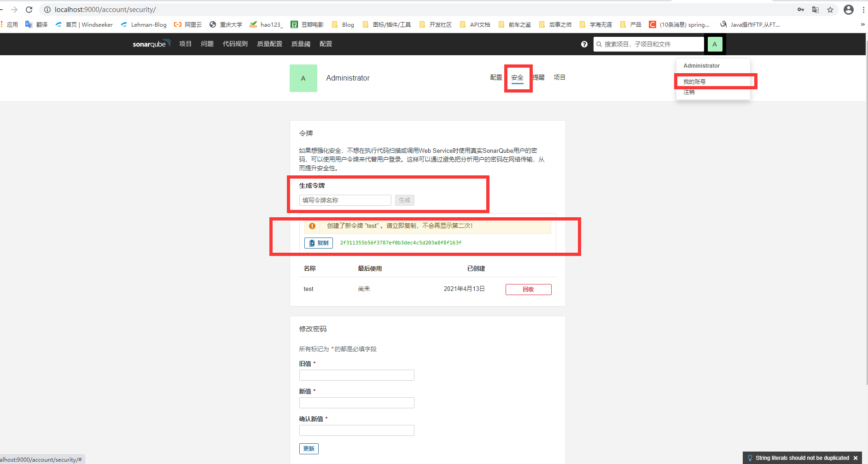Image resolution: width=868 pixels, height=464 pixels.
Task: Dismiss the String literals notification
Action: [x=856, y=458]
